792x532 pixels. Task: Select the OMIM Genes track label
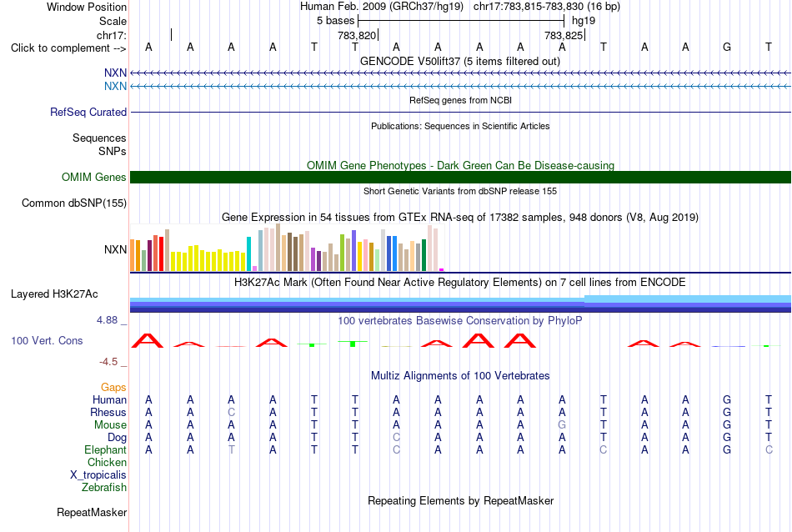(x=94, y=178)
